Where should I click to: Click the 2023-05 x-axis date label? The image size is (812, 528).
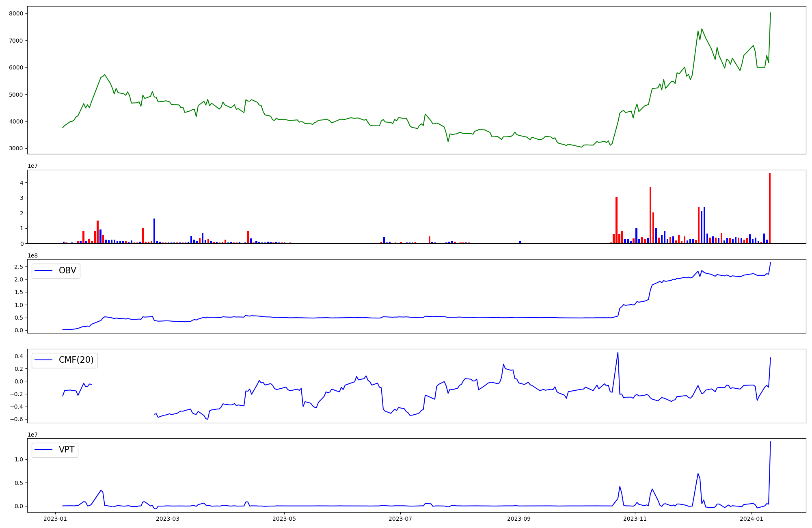284,519
